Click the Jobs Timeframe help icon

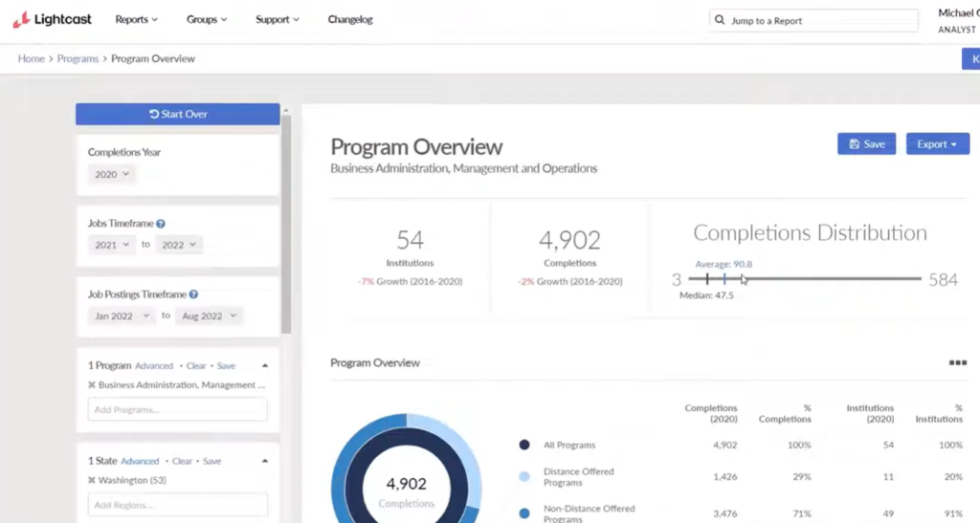[x=161, y=224]
